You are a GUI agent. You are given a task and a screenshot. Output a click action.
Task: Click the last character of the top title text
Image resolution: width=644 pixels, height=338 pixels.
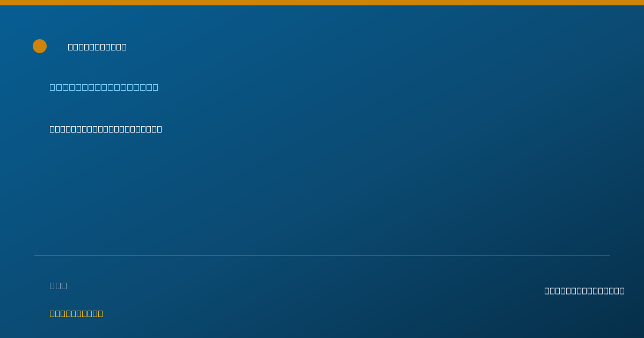pyautogui.click(x=124, y=47)
